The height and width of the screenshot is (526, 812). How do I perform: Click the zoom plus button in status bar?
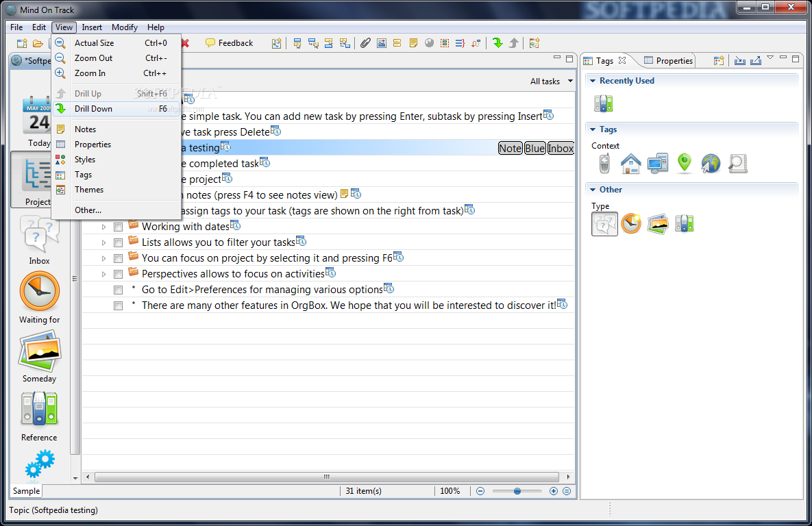tap(554, 491)
